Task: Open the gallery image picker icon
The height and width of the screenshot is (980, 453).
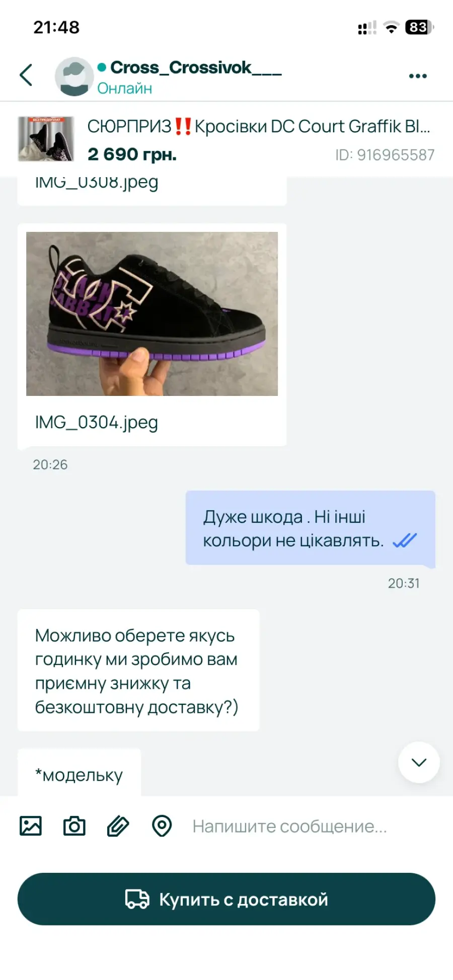Action: [31, 826]
